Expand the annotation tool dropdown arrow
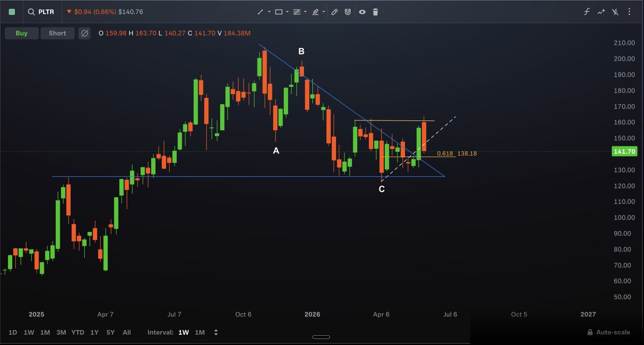Screen dimensions: 644x345 [x=324, y=12]
